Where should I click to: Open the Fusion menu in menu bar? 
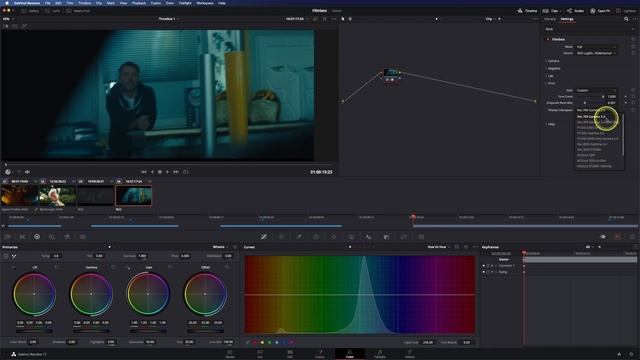coord(156,3)
